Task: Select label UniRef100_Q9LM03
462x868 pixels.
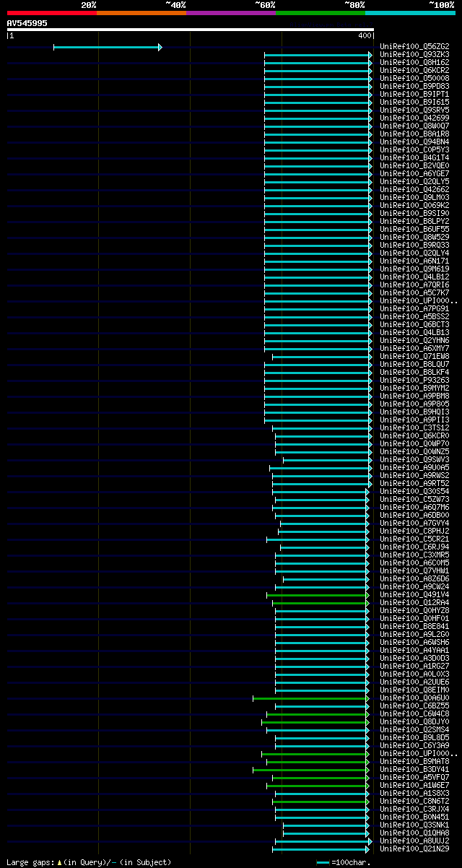Action: [x=414, y=198]
